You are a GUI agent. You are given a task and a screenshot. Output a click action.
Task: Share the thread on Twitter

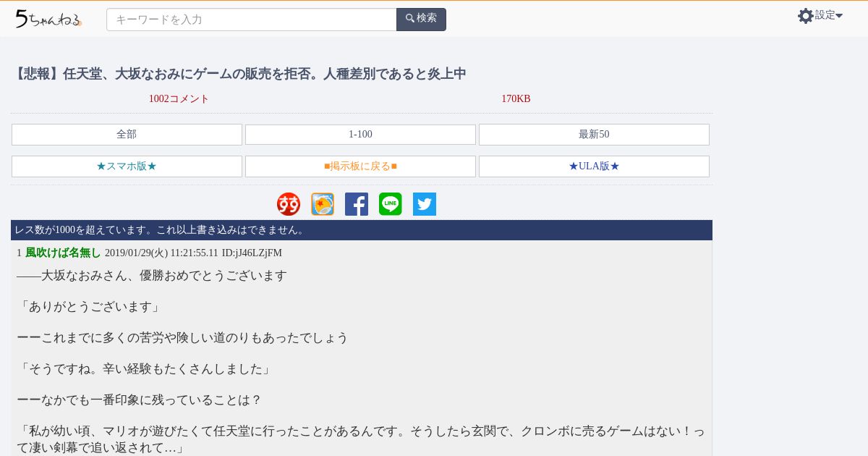tap(425, 204)
